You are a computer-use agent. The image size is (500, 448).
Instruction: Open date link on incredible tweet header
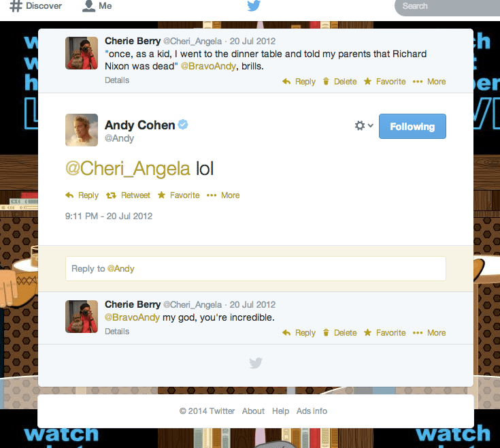point(252,305)
